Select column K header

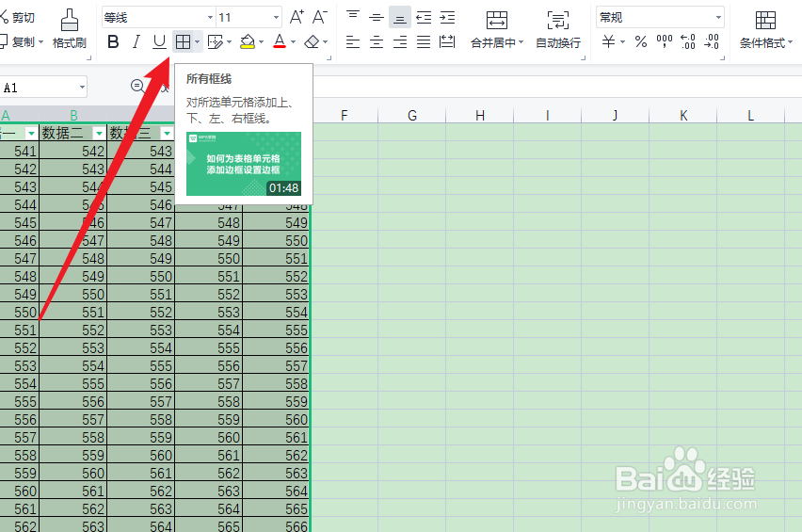(x=683, y=115)
